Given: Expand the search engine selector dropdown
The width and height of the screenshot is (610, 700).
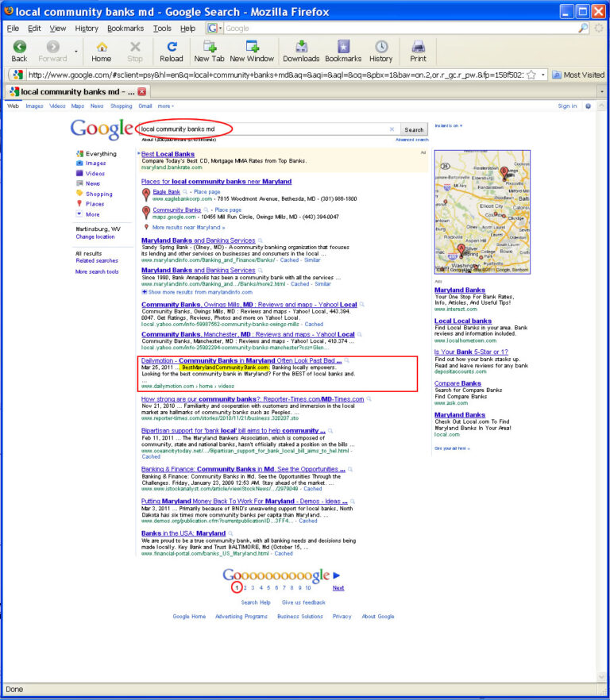Looking at the screenshot, I should (x=214, y=28).
